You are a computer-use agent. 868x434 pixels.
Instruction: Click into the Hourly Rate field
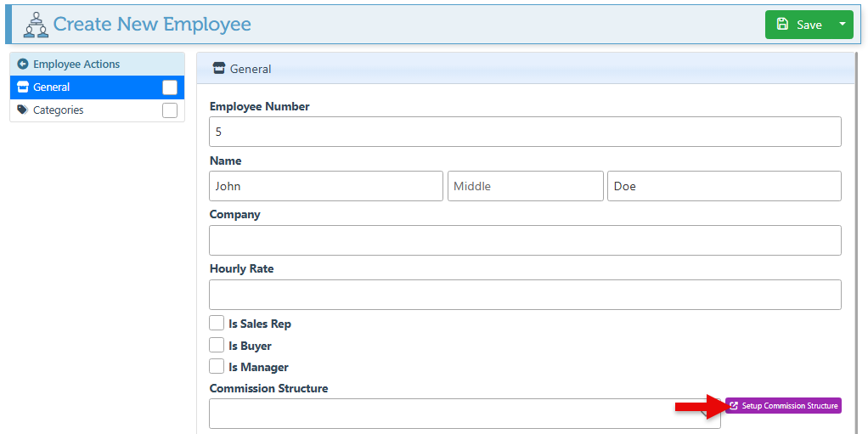click(x=525, y=295)
